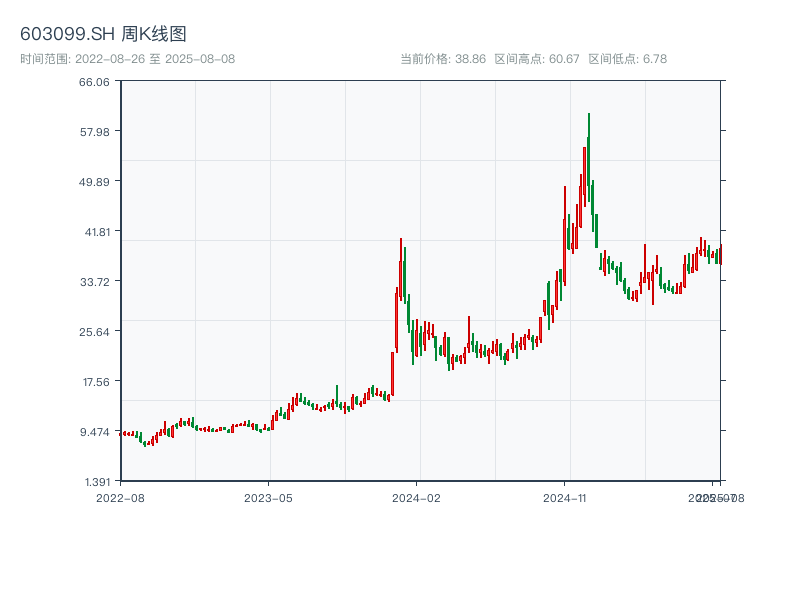Click the x-axis label 2022-08

(x=120, y=498)
